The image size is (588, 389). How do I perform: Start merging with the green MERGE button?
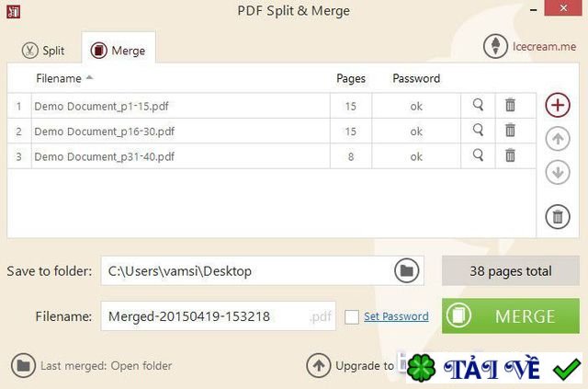(x=511, y=315)
